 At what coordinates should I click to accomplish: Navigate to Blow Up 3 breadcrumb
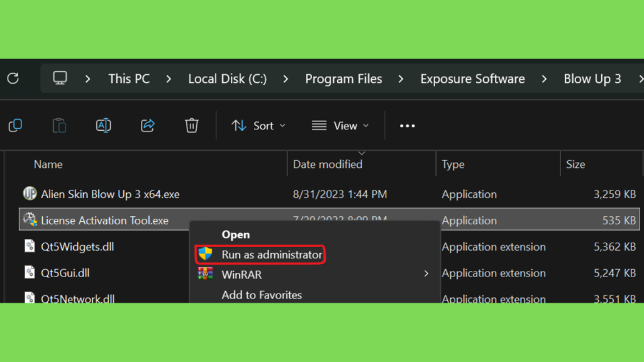(x=592, y=79)
